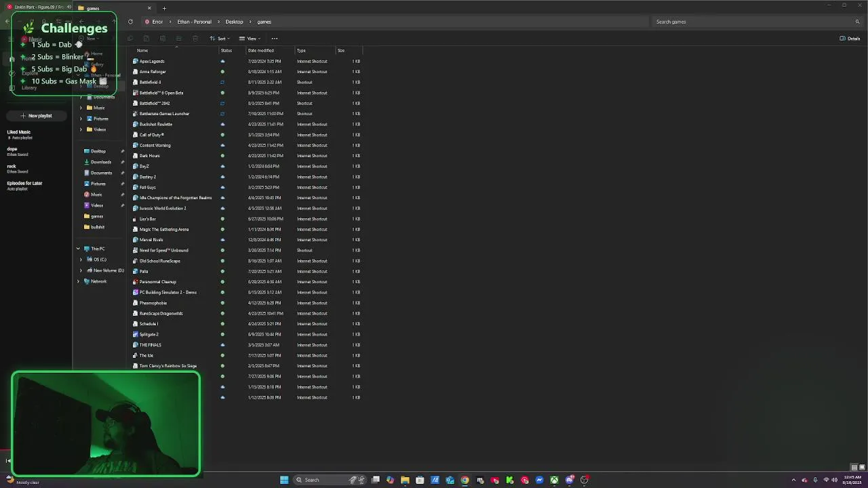The image size is (868, 488).
Task: Select the RuneScape Dragonwilds row
Action: (247, 313)
